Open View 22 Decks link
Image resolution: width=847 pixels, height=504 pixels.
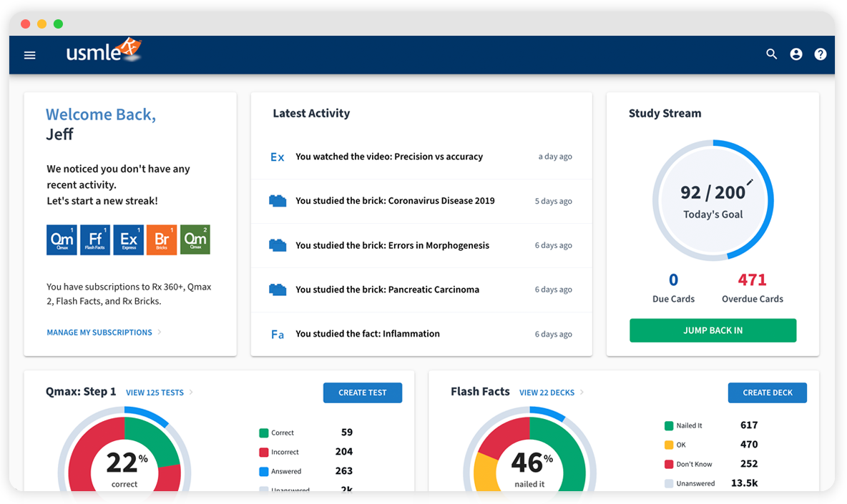(547, 393)
